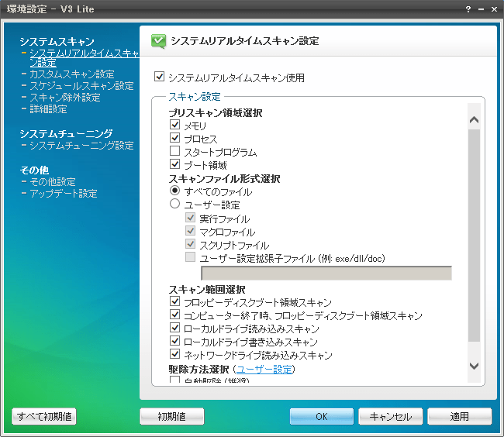The image size is (504, 437).
Task: Toggle ネットワークドライブ読み込みスキャン checkbox
Action: point(175,354)
